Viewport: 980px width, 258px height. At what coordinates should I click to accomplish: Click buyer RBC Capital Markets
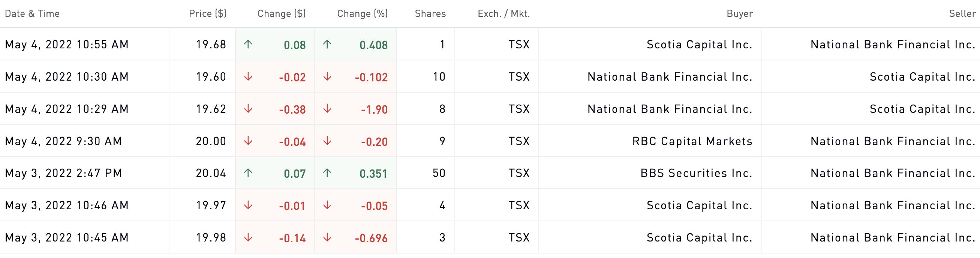pyautogui.click(x=692, y=141)
